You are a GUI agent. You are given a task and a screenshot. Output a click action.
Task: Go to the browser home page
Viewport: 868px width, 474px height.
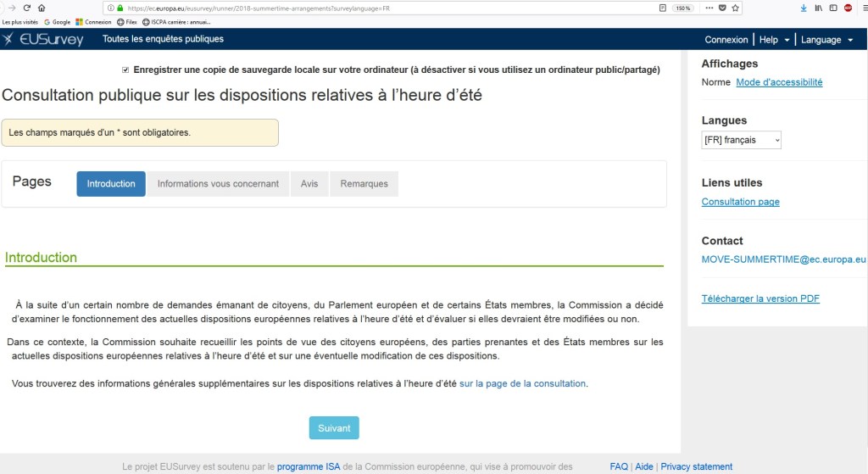click(42, 8)
